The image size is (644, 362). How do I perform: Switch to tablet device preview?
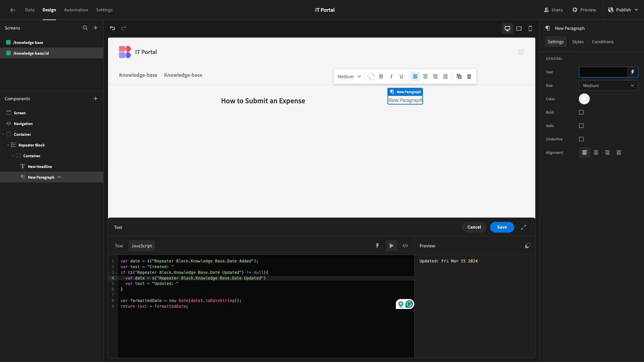click(519, 28)
